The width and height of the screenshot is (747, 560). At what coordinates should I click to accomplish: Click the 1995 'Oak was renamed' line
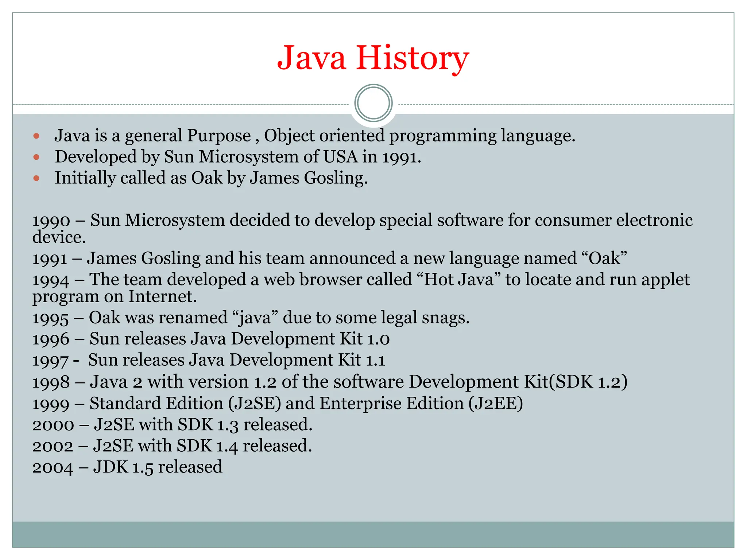coord(251,318)
